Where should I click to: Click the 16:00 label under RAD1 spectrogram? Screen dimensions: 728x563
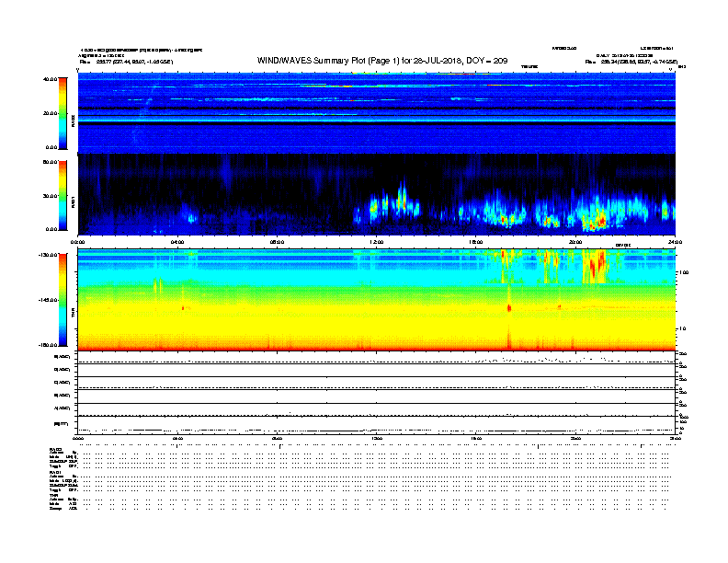pos(476,242)
